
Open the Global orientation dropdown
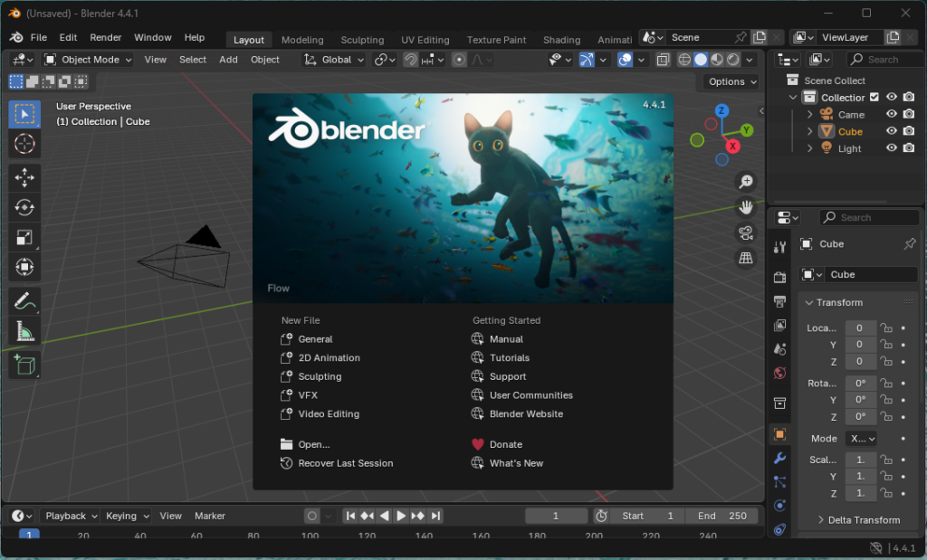point(334,60)
